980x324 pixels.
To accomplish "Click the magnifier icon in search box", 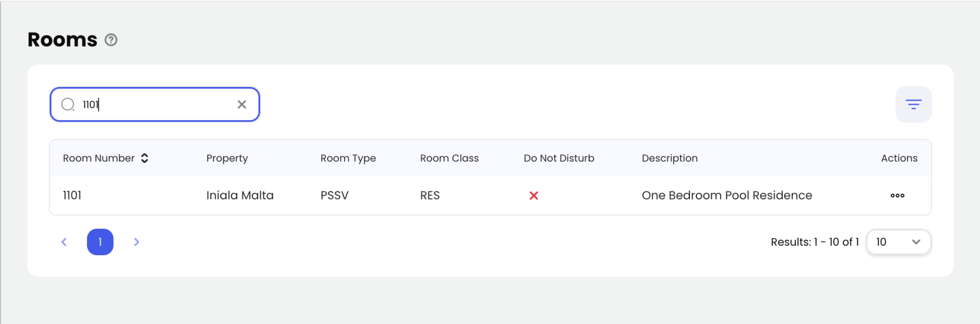I will (x=68, y=104).
